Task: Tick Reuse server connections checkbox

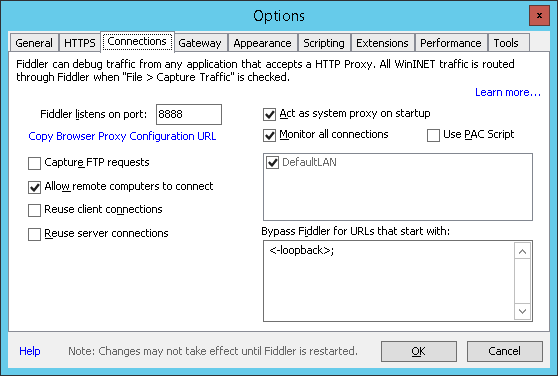Action: pos(35,234)
